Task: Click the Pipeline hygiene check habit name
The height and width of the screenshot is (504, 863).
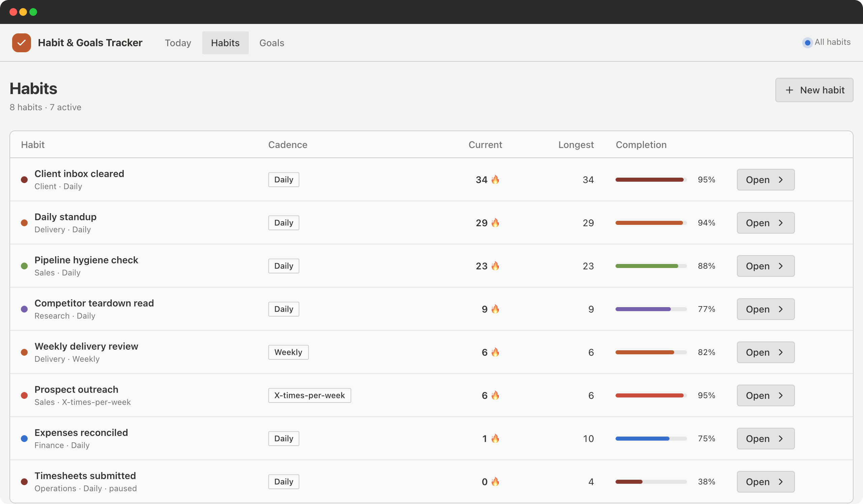Action: coord(86,260)
